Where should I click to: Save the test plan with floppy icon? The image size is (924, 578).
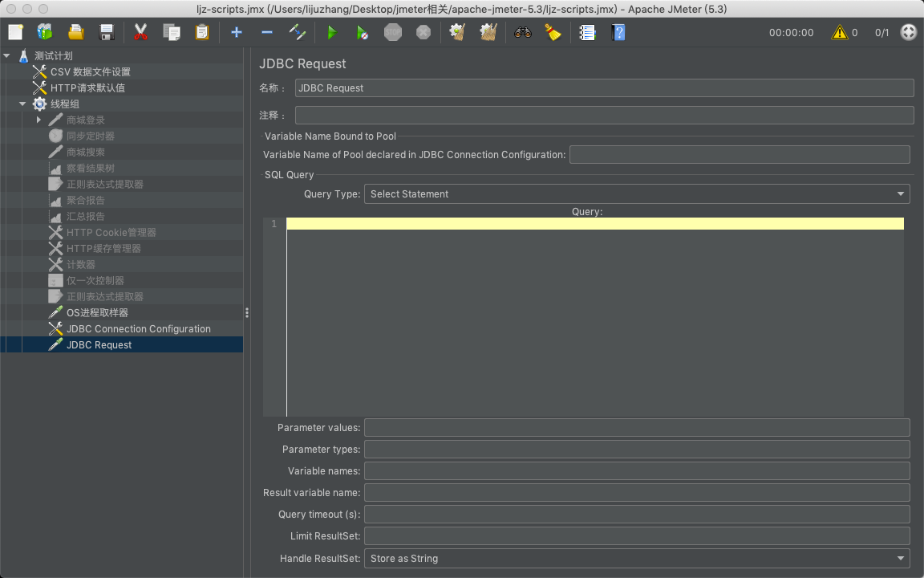point(107,32)
